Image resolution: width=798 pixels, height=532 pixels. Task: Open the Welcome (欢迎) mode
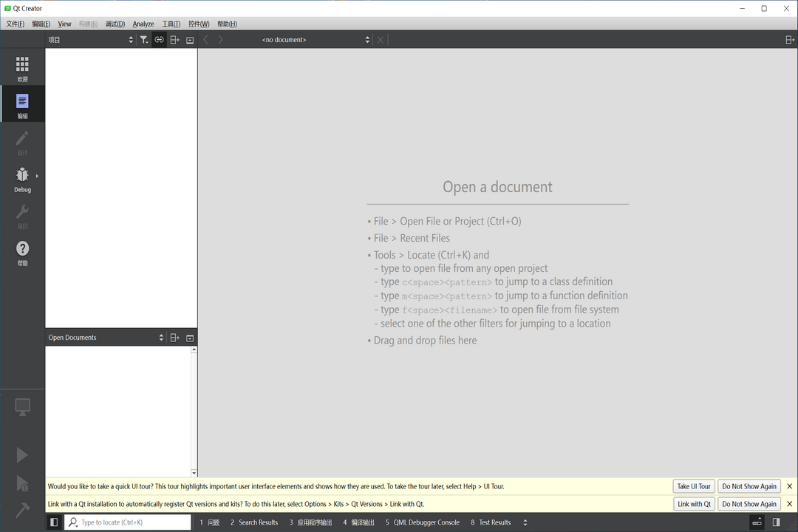(22, 67)
